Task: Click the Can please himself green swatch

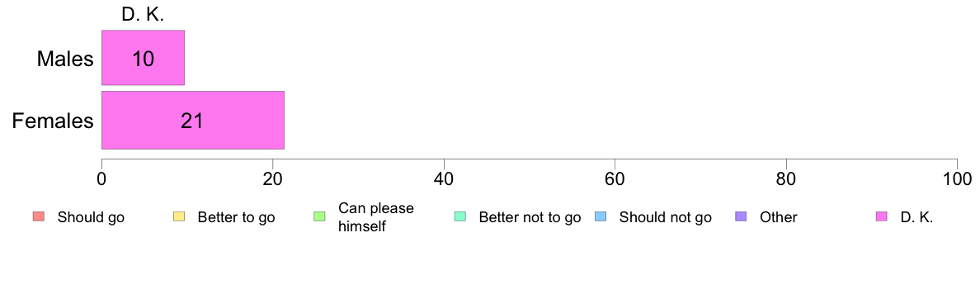Action: coord(318,217)
